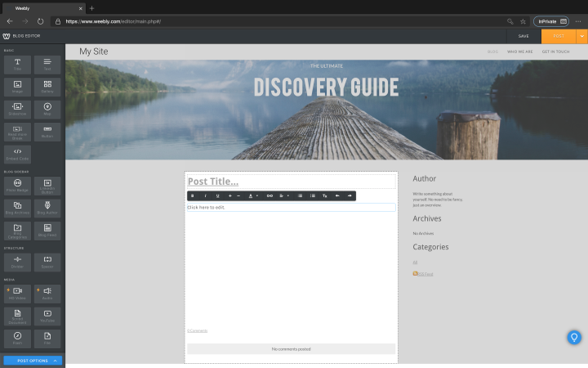Select the Image element tool
The image size is (588, 368).
[x=17, y=86]
